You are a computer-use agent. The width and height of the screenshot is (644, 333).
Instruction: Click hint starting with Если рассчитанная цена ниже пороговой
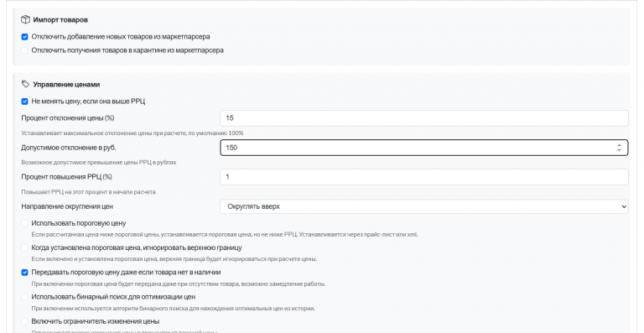[225, 235]
